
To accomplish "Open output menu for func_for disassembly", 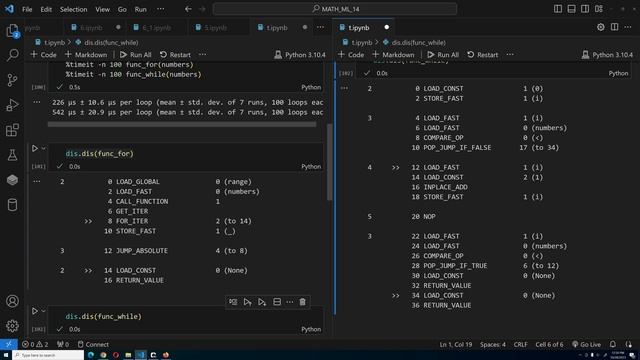I will [x=37, y=181].
